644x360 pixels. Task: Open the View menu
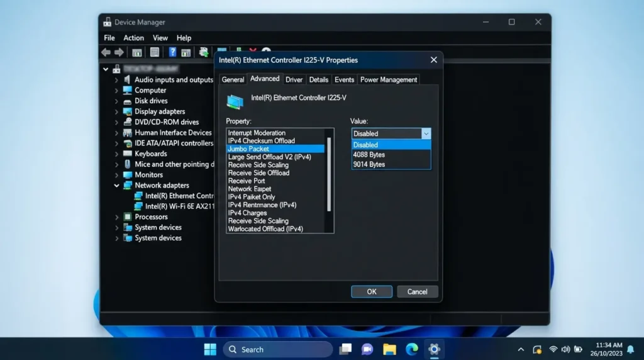[160, 38]
